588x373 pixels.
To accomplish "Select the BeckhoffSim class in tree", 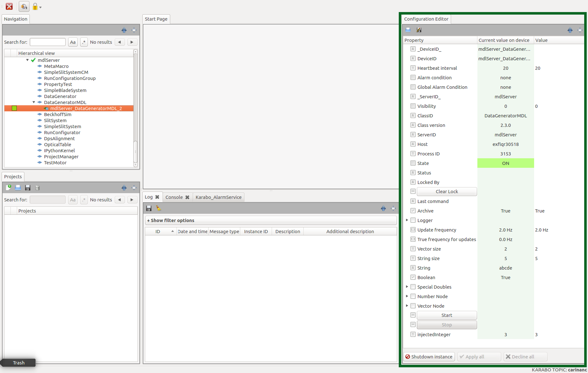I will [58, 114].
